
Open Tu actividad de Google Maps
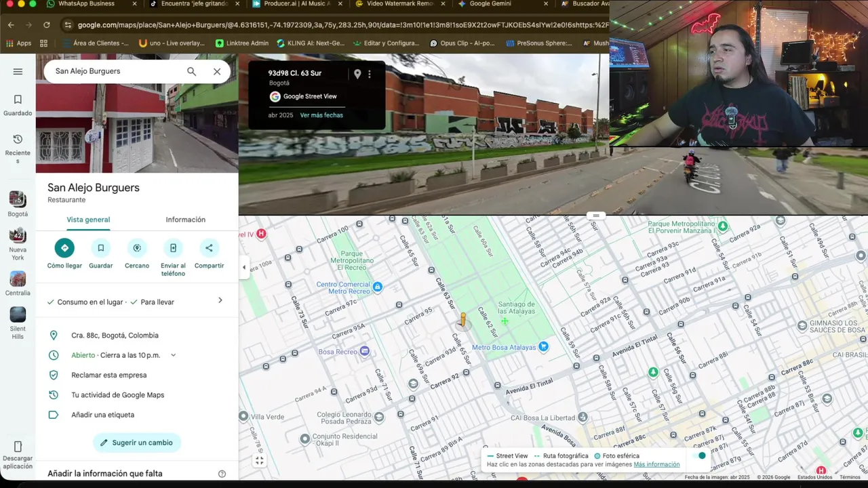[117, 395]
